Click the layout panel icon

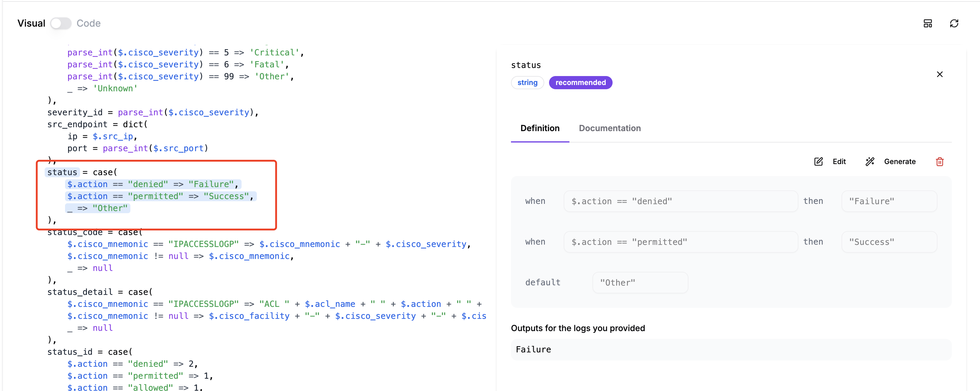click(928, 24)
